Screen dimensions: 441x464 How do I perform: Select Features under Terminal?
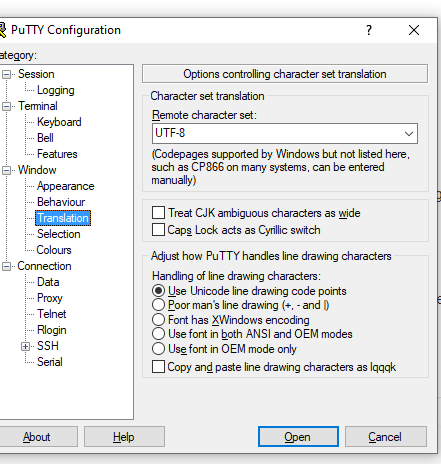57,154
